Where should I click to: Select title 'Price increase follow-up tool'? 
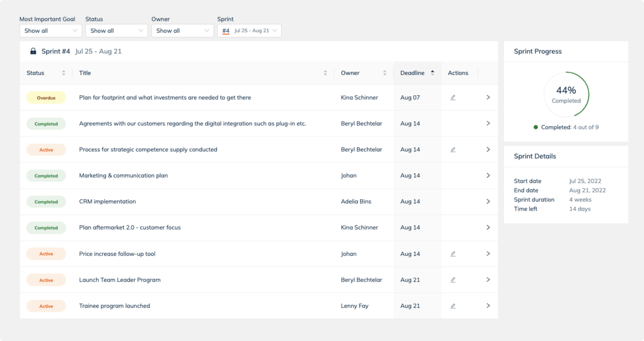(x=117, y=254)
